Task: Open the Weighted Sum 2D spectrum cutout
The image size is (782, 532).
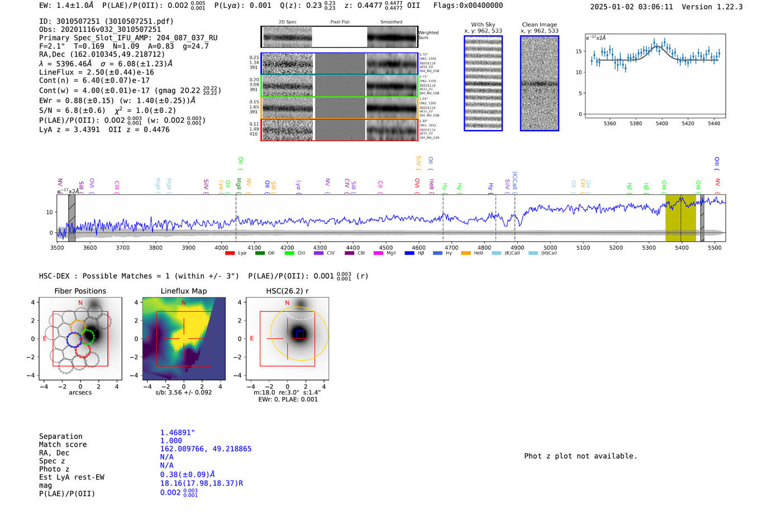Action: tap(340, 37)
